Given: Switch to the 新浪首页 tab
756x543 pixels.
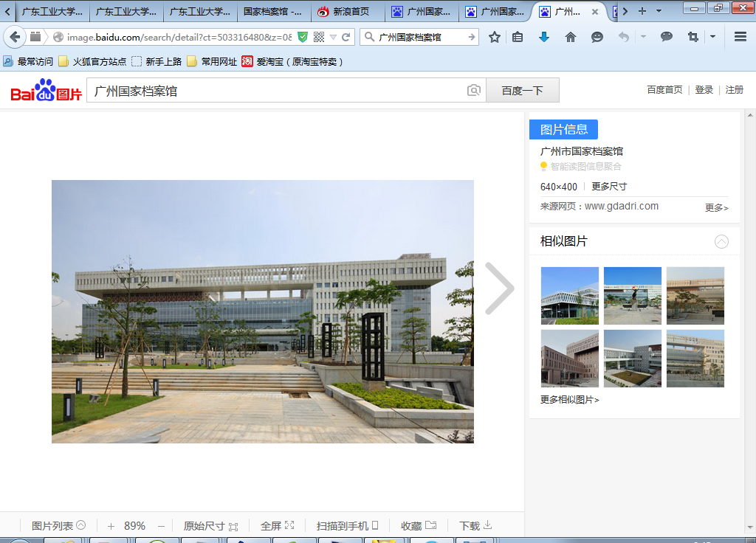Looking at the screenshot, I should 348,11.
